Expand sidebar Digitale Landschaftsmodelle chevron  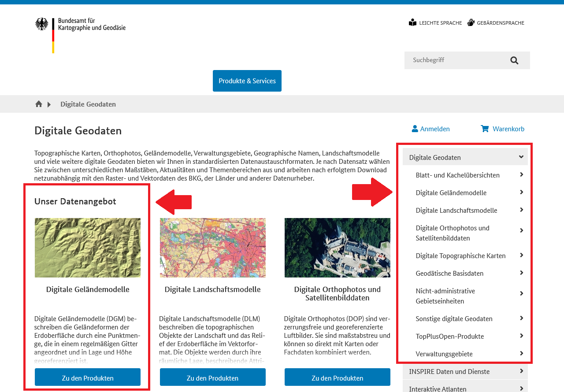pos(521,210)
